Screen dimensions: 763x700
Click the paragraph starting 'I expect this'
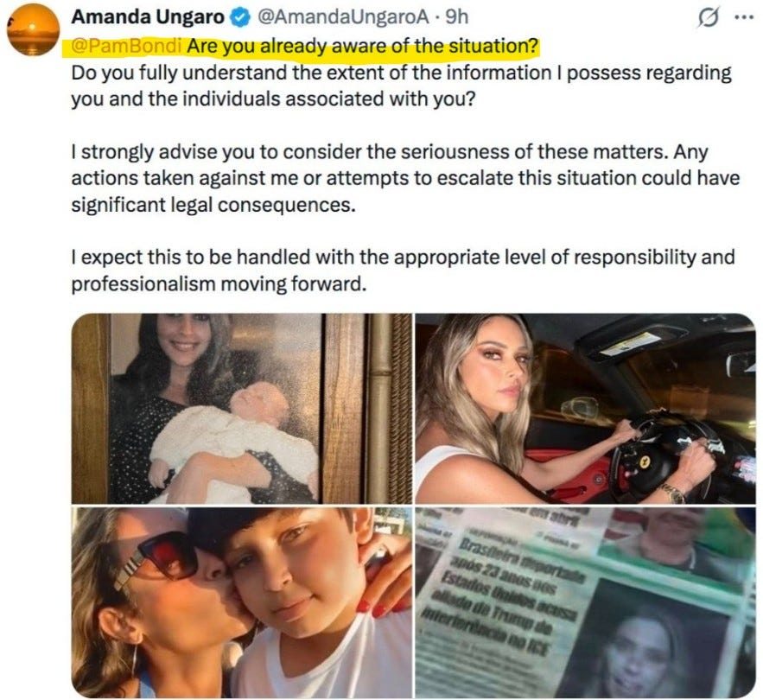pos(403,270)
